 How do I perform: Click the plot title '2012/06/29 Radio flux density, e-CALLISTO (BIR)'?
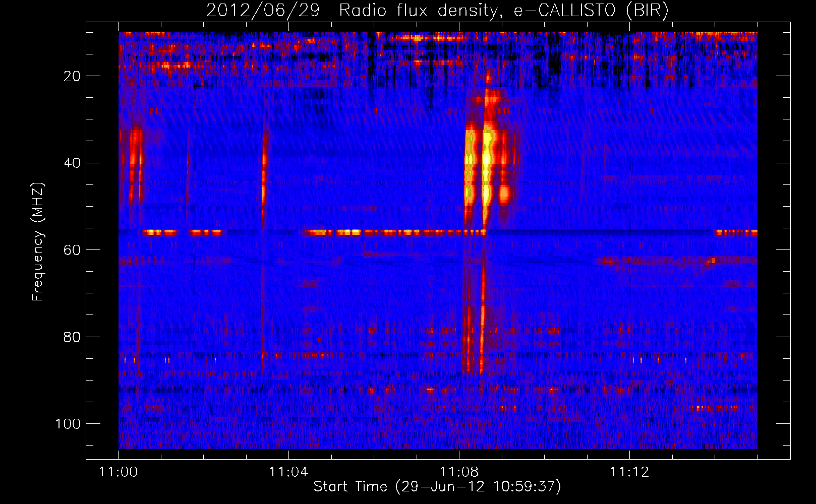click(x=437, y=11)
